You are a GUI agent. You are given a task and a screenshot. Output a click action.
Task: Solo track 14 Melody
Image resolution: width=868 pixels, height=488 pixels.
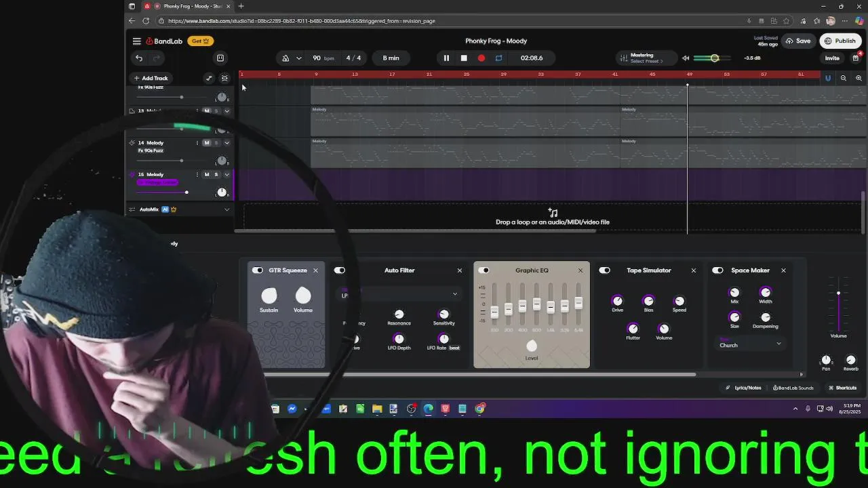point(216,143)
